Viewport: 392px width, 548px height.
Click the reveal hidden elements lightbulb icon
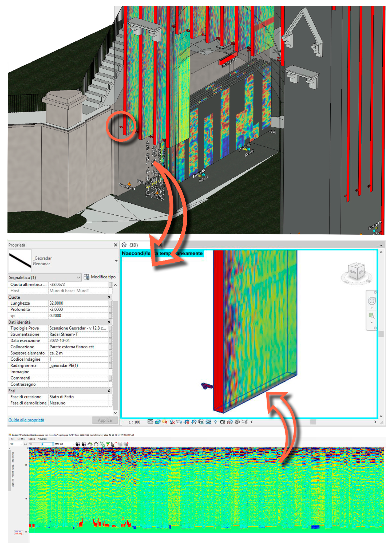click(215, 422)
